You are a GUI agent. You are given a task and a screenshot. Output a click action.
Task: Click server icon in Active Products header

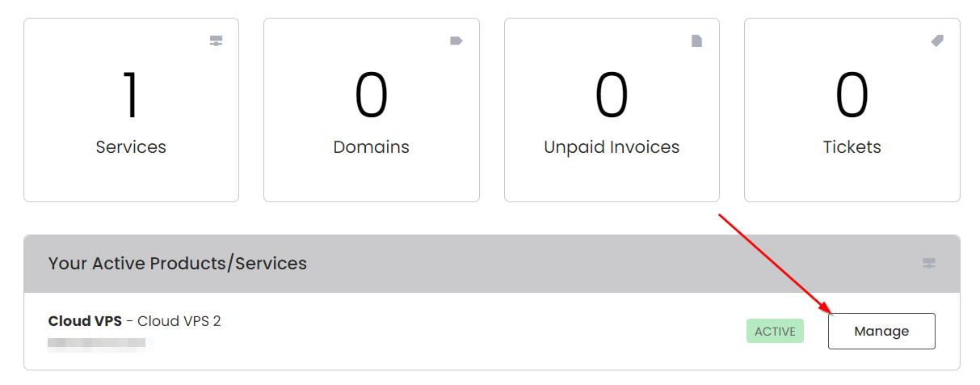[929, 264]
